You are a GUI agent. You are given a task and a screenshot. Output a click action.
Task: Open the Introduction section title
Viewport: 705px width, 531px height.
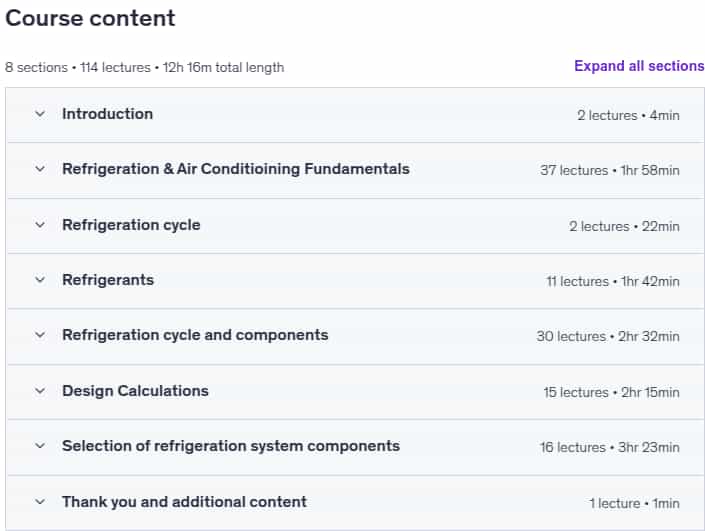point(107,114)
